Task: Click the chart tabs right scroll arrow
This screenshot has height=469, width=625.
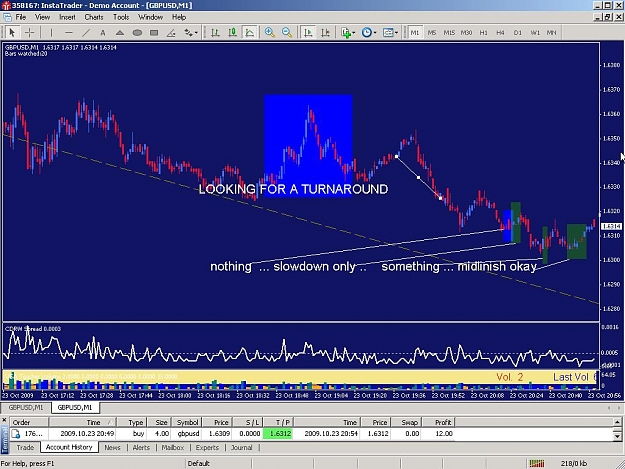Action: [x=619, y=408]
